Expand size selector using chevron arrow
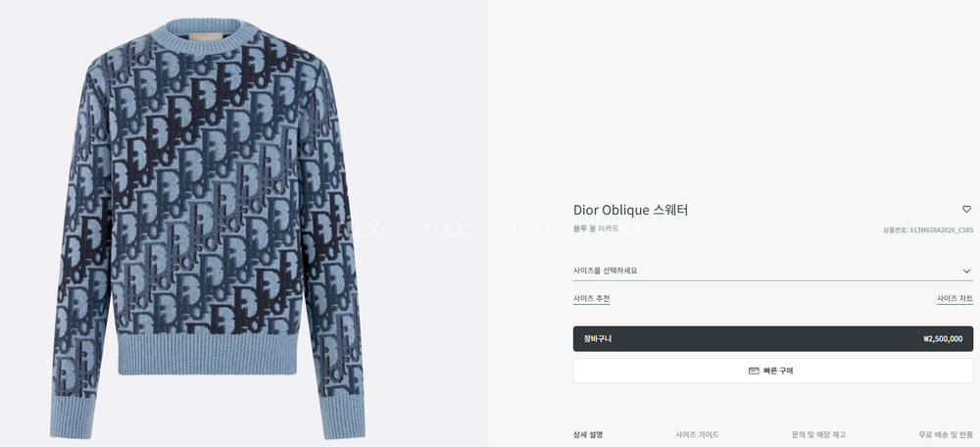This screenshot has height=447, width=980. 967,272
